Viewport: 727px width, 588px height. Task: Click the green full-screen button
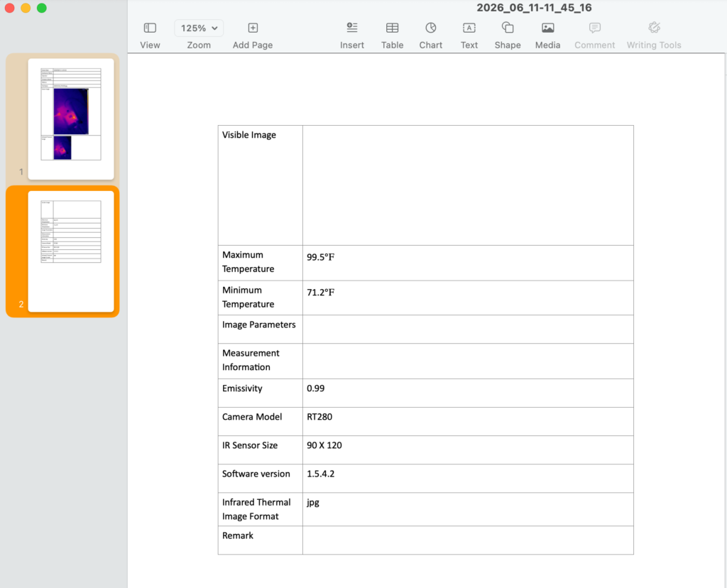tap(42, 8)
